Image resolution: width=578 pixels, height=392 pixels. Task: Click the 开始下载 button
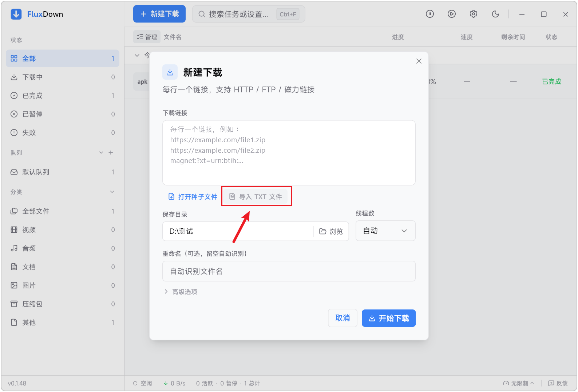tap(389, 318)
